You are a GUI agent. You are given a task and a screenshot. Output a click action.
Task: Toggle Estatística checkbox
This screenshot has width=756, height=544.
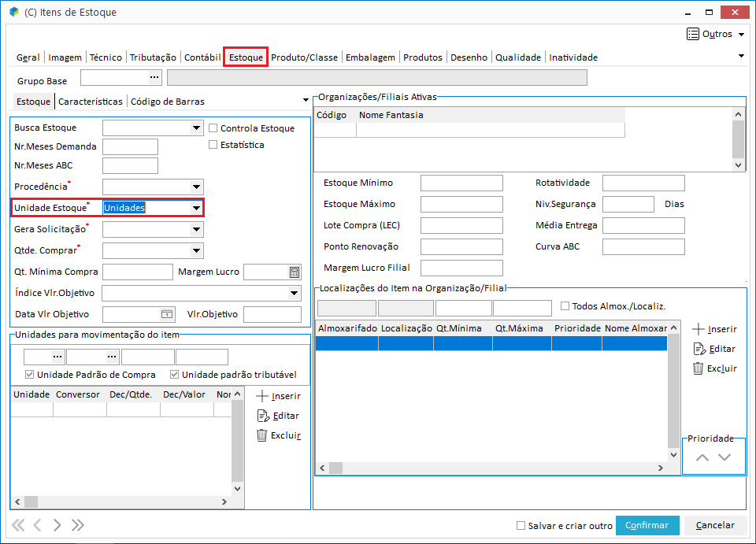(x=213, y=145)
